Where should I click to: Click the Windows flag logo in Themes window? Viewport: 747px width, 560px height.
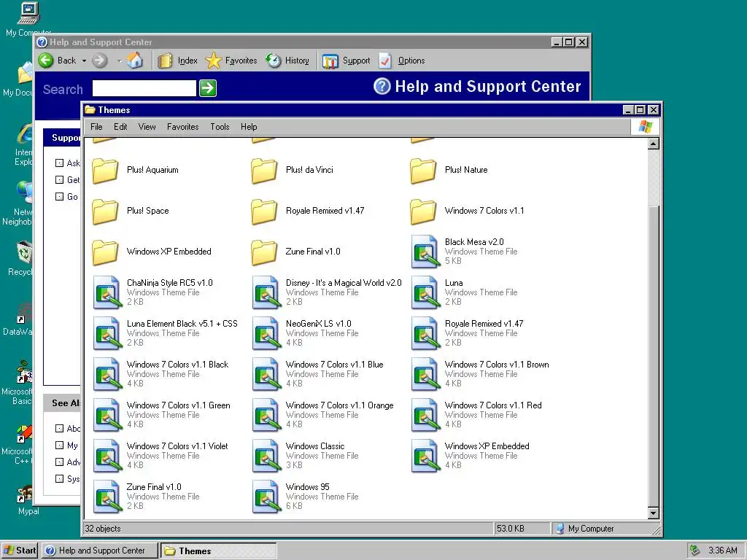pyautogui.click(x=646, y=127)
